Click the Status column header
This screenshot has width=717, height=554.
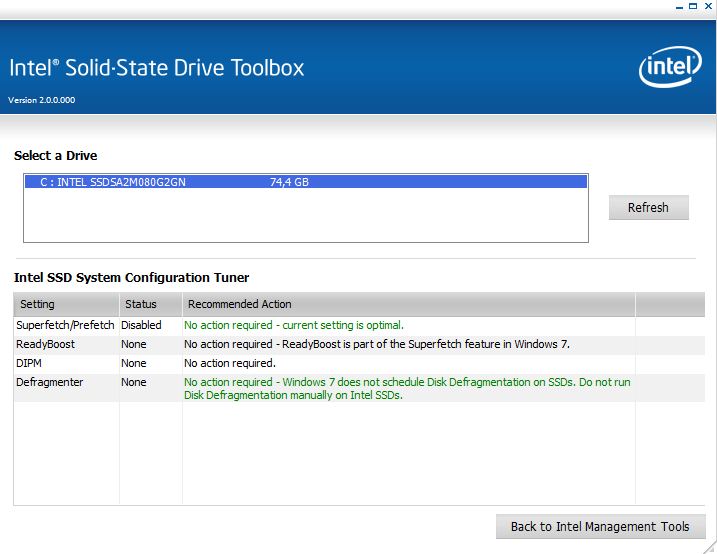[x=151, y=304]
